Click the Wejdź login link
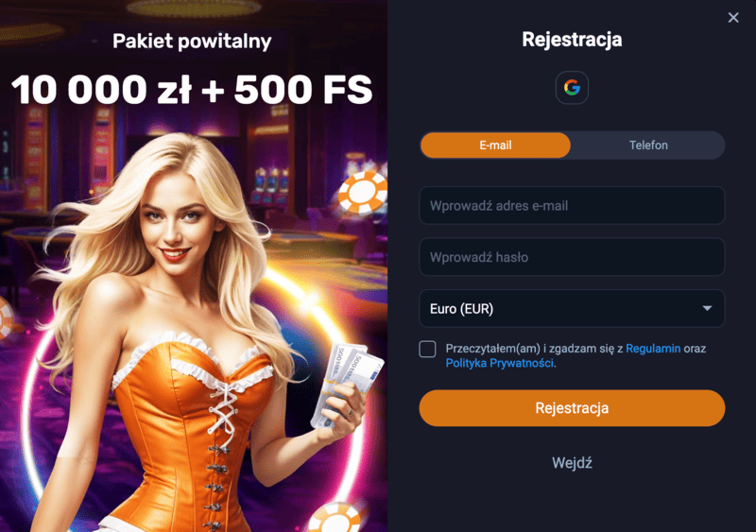Screen dimensions: 756x532 (x=572, y=463)
